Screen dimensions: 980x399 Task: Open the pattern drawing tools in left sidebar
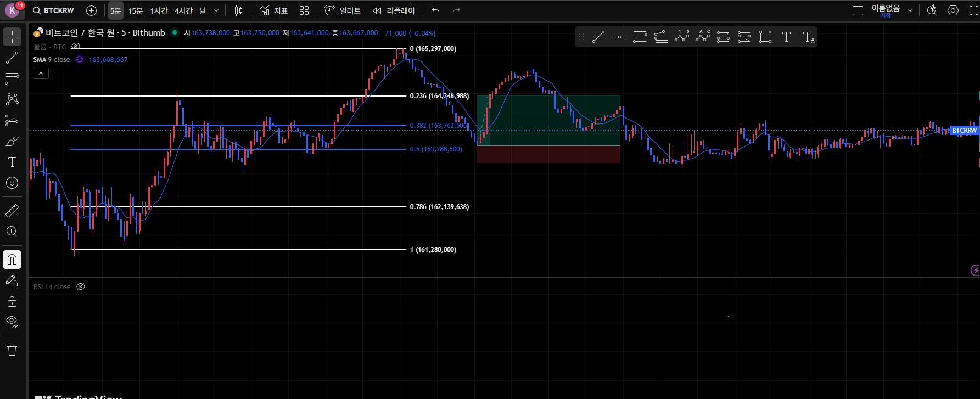[x=12, y=99]
